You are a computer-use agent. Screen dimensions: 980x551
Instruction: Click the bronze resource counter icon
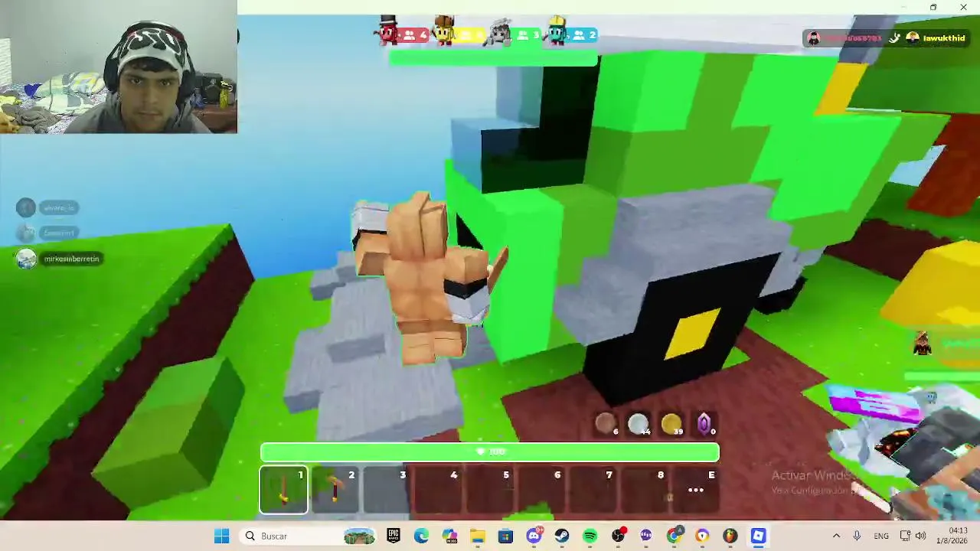pos(606,424)
